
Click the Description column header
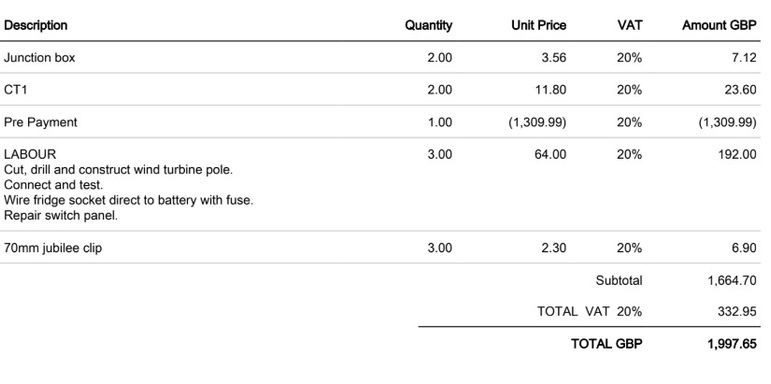tap(35, 25)
